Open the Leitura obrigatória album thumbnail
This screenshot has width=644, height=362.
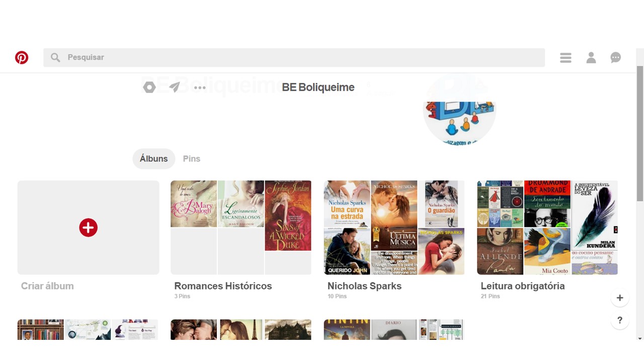pos(547,227)
